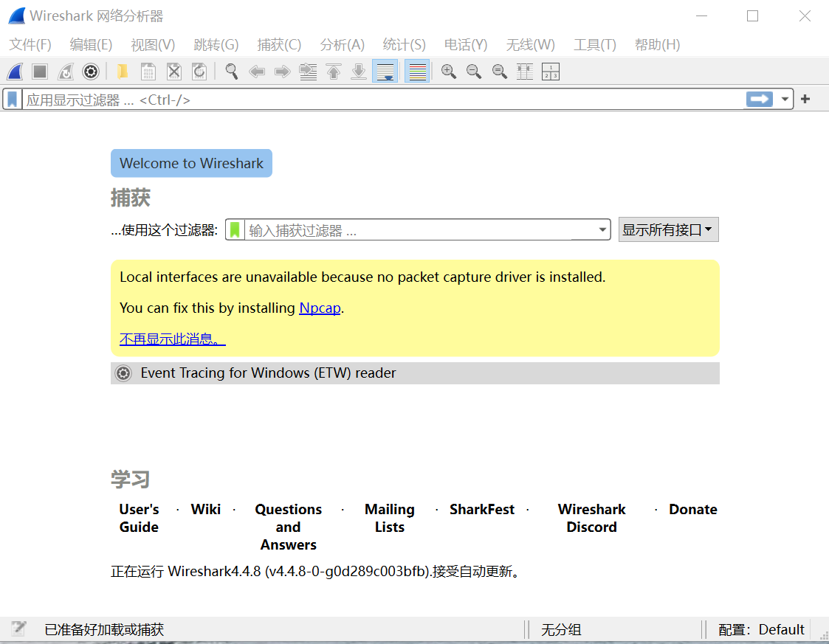Toggle packet list colorization

click(417, 72)
